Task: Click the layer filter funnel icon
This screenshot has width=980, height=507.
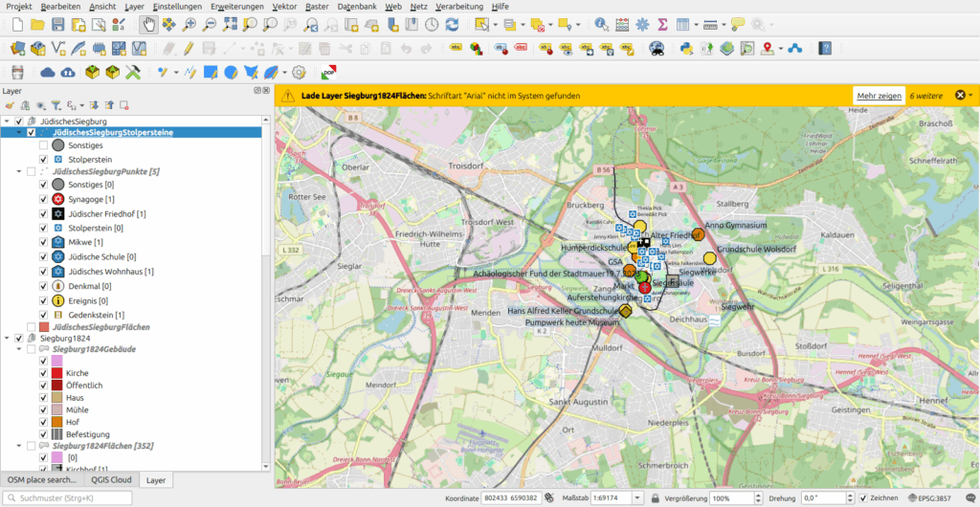Action: [x=56, y=105]
